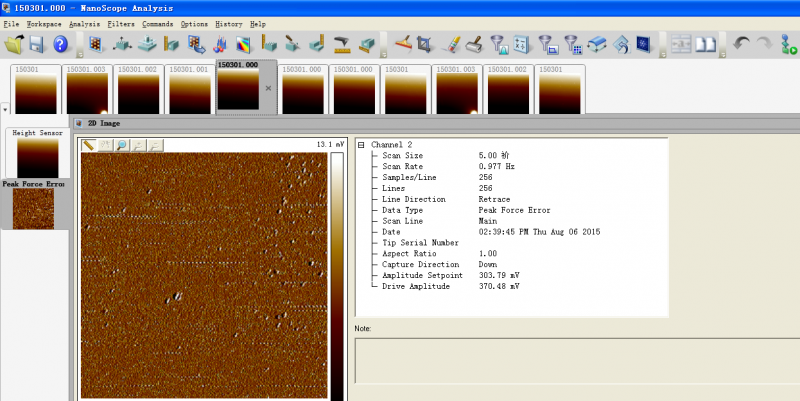Click the magnifier zoom tool above image
The image size is (800, 401).
pyautogui.click(x=122, y=145)
